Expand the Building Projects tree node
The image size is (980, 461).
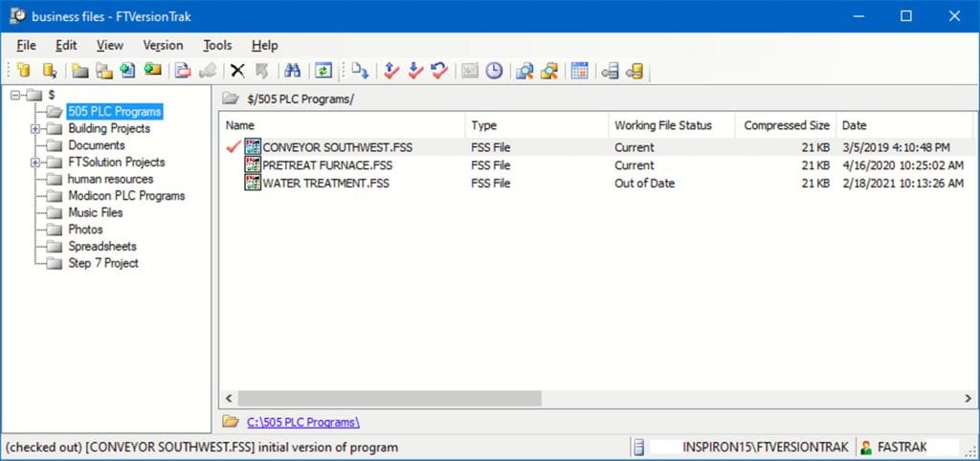(35, 129)
